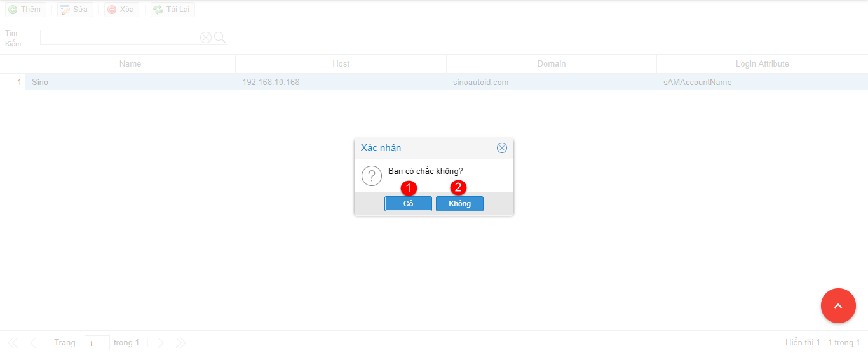Clear the search field with X icon

[x=206, y=37]
